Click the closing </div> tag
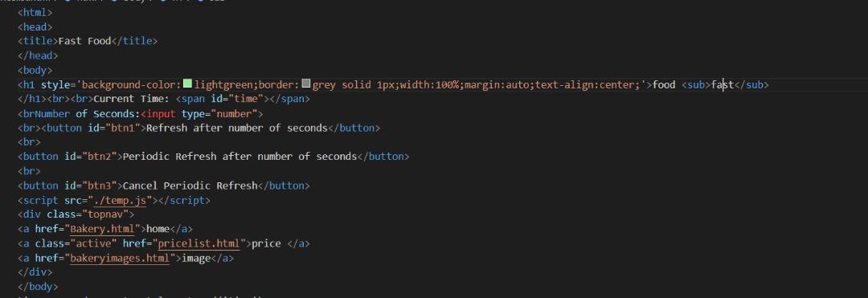The width and height of the screenshot is (868, 298). click(x=35, y=272)
